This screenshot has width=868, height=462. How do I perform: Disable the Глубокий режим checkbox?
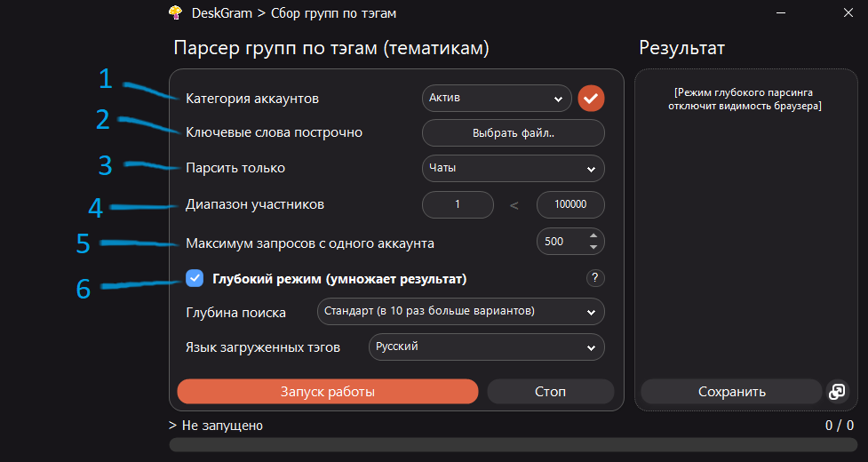coord(195,278)
